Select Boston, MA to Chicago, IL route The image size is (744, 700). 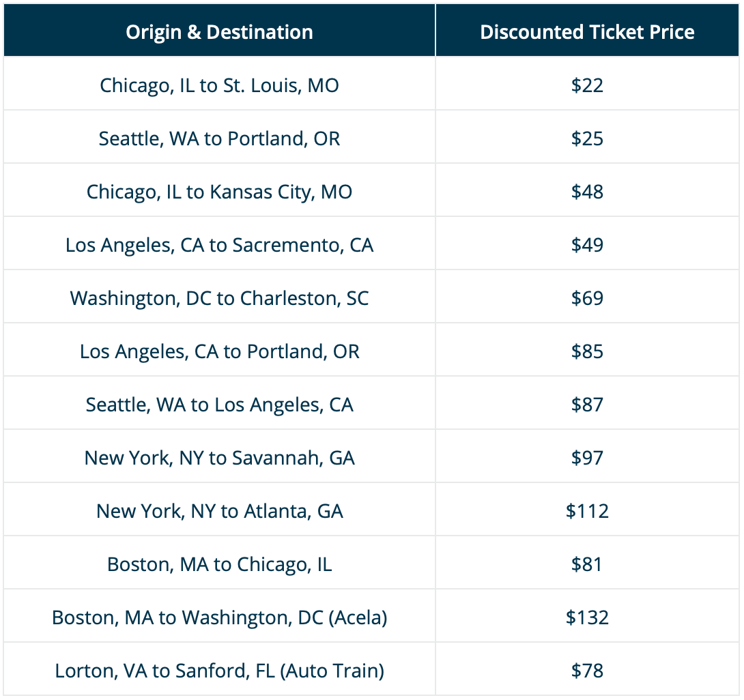tap(219, 564)
